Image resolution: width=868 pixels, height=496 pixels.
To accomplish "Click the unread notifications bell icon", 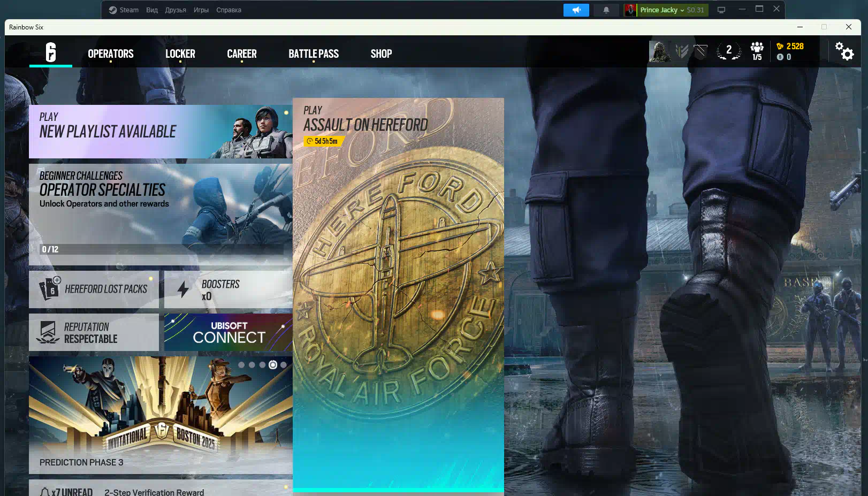I will pos(45,492).
